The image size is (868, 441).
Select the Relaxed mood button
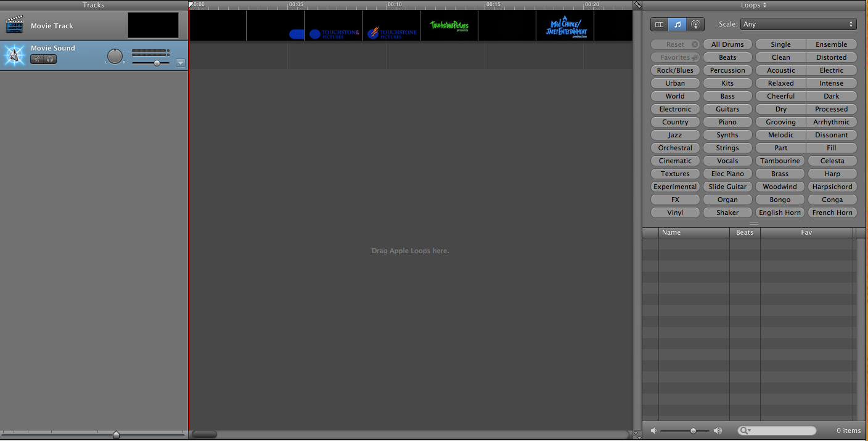click(x=780, y=83)
